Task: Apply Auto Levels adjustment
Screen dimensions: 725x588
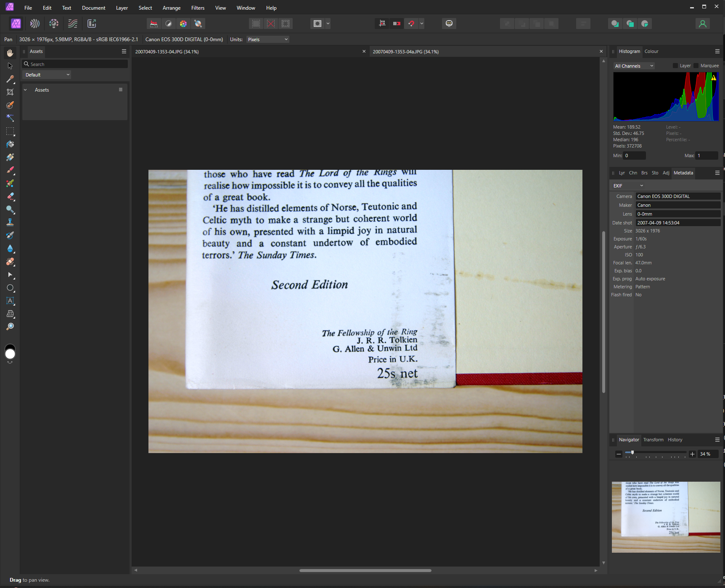Action: pos(154,24)
